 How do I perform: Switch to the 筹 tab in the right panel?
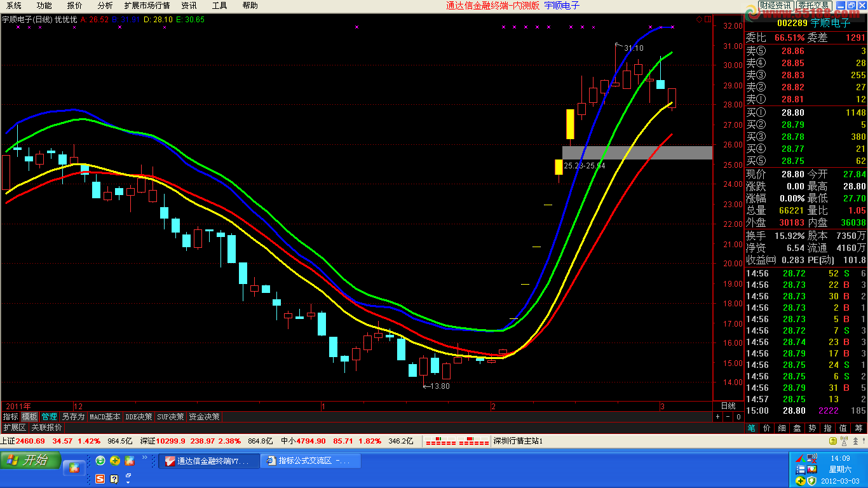(x=859, y=428)
